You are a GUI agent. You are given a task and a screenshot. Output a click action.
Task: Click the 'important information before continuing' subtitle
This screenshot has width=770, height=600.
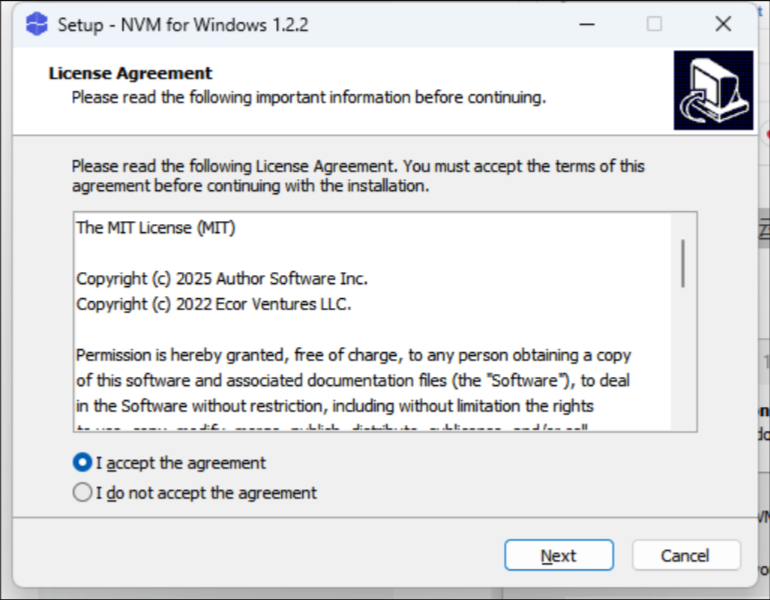309,97
